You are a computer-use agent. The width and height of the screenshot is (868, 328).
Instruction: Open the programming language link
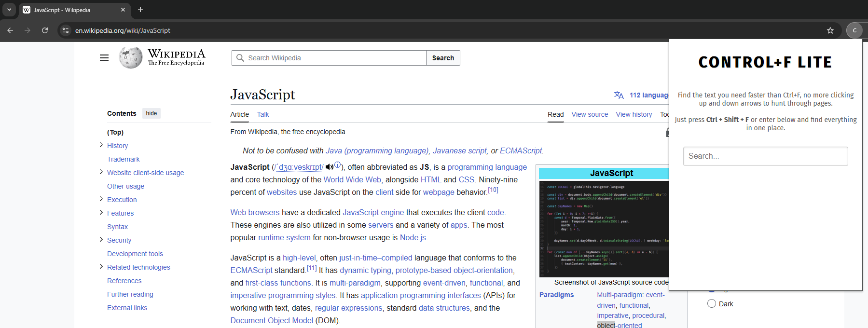coord(487,167)
